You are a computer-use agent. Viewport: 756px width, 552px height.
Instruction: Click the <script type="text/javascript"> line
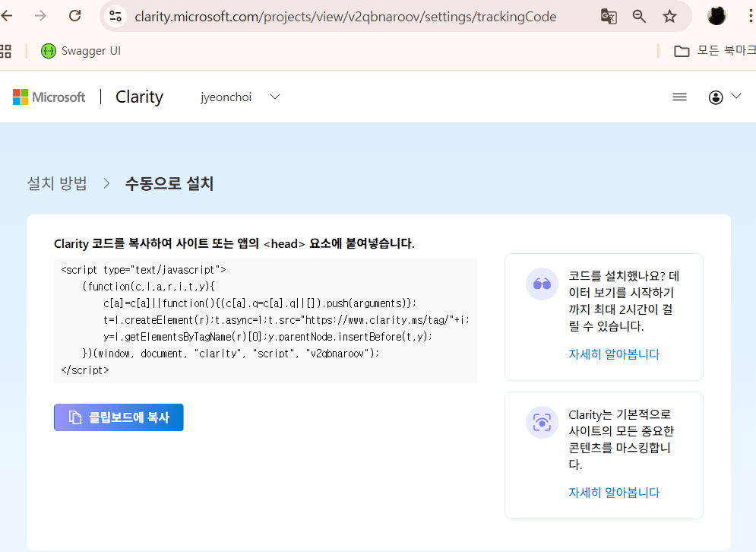tap(143, 270)
